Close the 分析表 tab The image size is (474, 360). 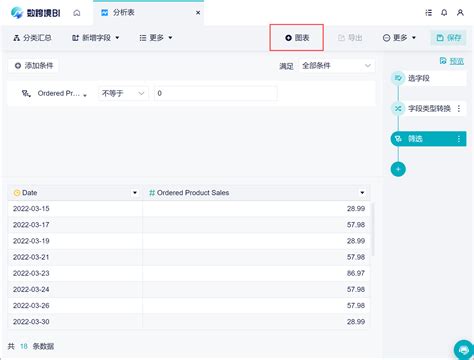[x=198, y=13]
